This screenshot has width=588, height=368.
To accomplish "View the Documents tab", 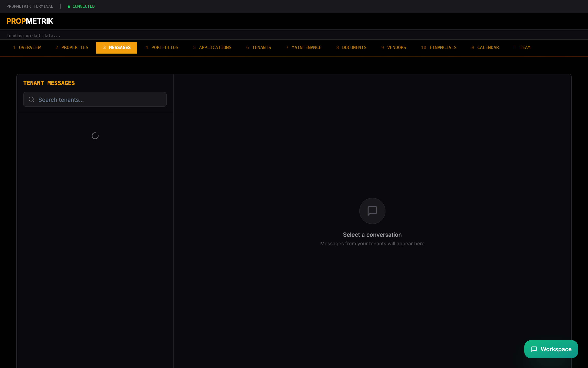I will tap(351, 48).
